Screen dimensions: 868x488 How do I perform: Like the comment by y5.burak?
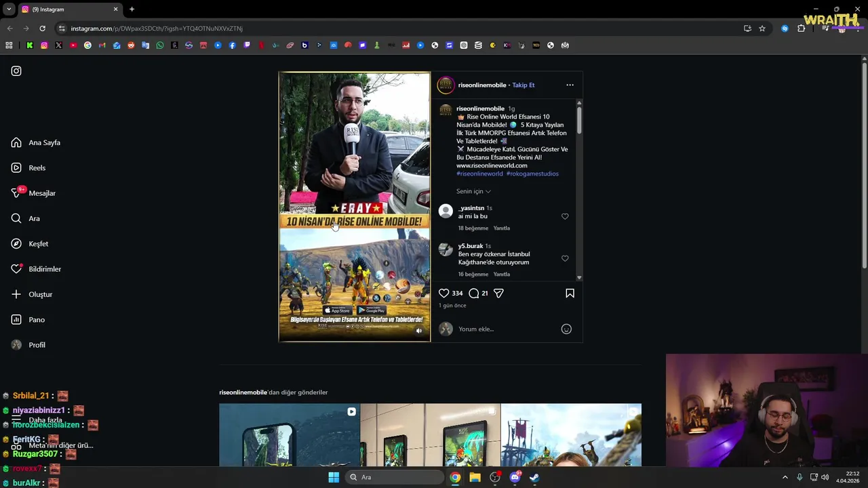coord(565,258)
